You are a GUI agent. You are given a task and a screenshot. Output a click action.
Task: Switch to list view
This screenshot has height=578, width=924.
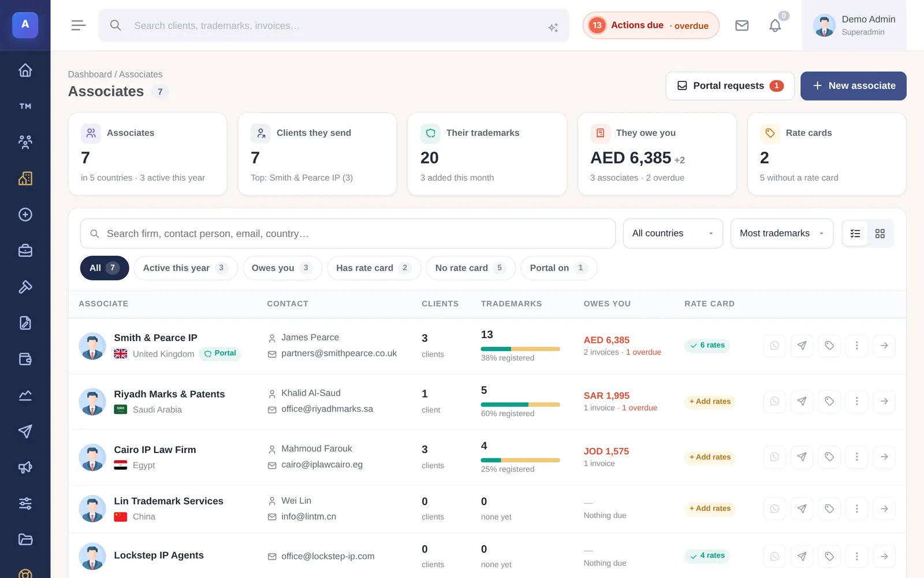(x=855, y=234)
